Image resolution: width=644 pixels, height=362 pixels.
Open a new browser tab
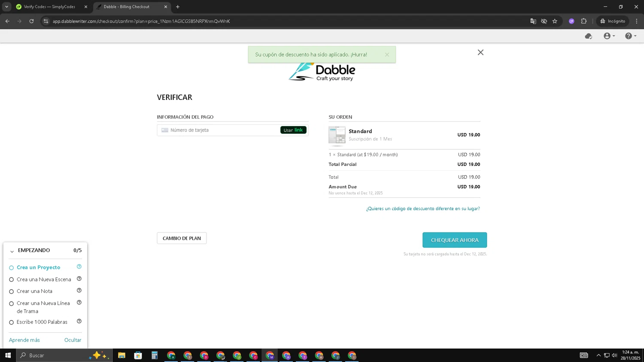pos(178,7)
